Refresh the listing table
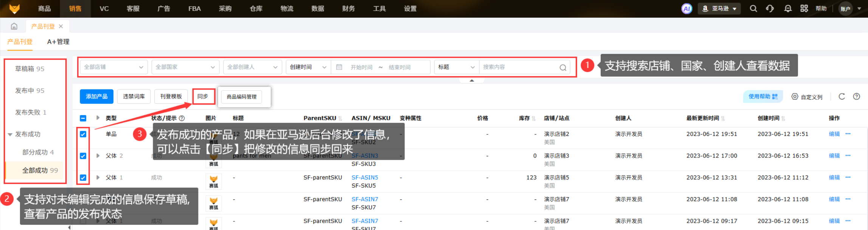The image size is (868, 230). [842, 96]
